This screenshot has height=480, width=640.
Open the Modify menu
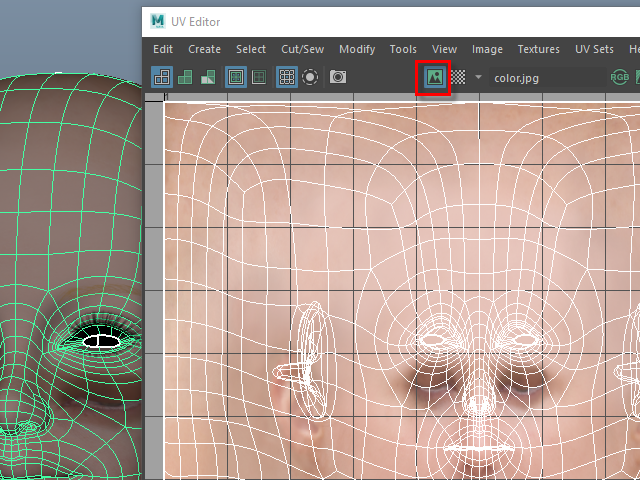[357, 49]
